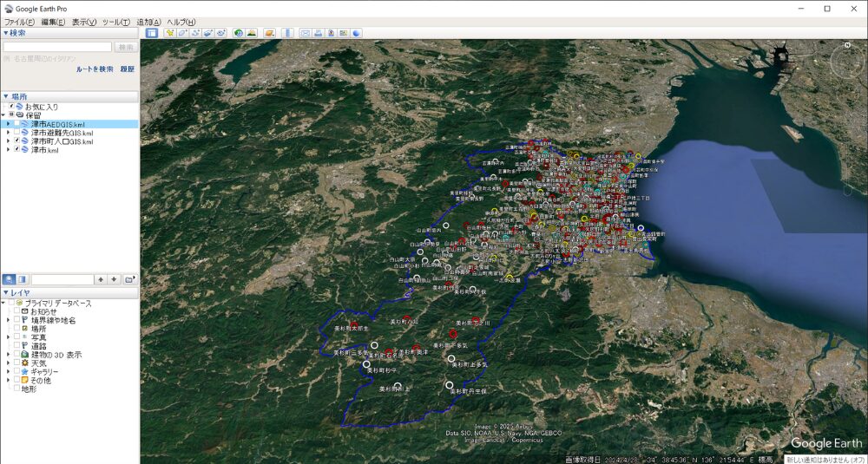This screenshot has width=868, height=464.
Task: Expand the 写真 layer node
Action: 8,337
